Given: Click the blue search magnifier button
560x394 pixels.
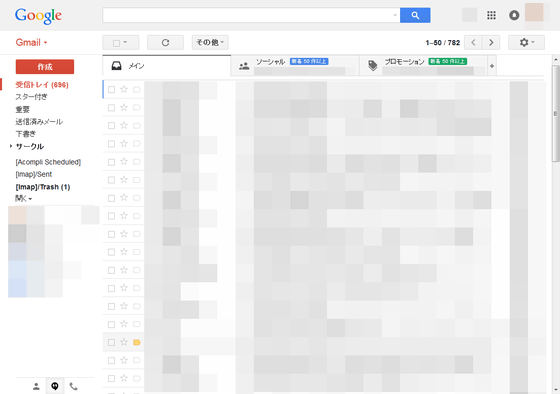Looking at the screenshot, I should [415, 15].
